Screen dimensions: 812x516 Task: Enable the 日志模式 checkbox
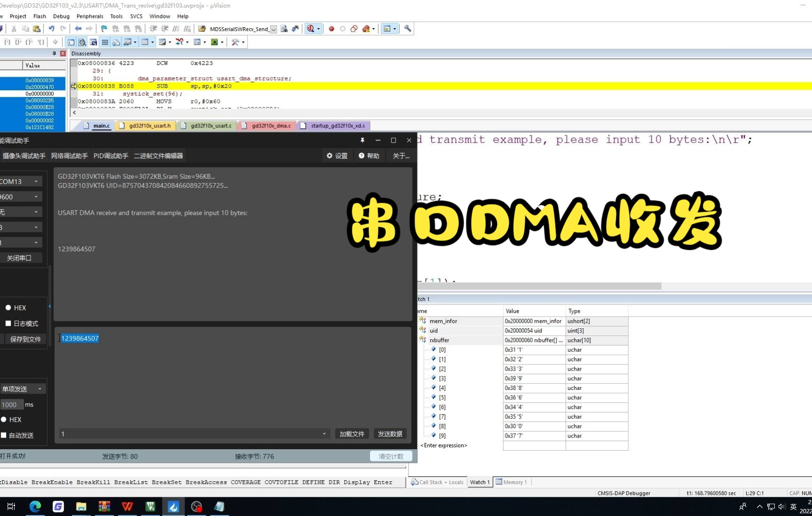(x=8, y=323)
